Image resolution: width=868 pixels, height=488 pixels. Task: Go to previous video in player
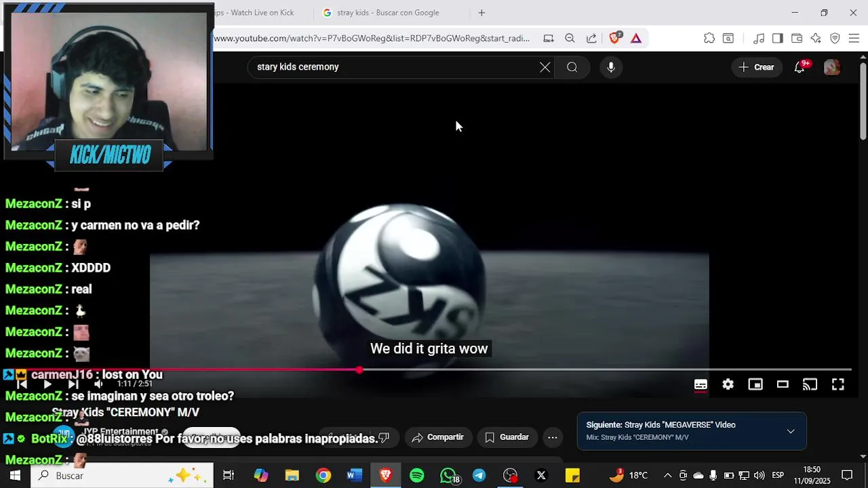click(22, 384)
